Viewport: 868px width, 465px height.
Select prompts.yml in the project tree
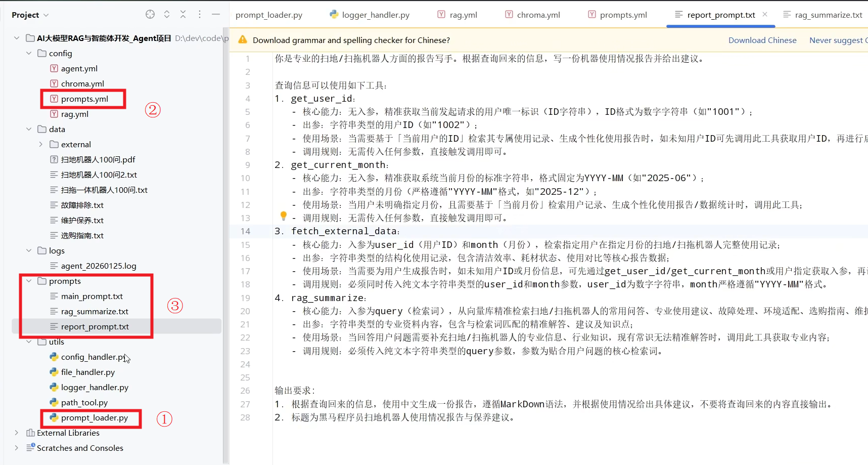(x=84, y=99)
